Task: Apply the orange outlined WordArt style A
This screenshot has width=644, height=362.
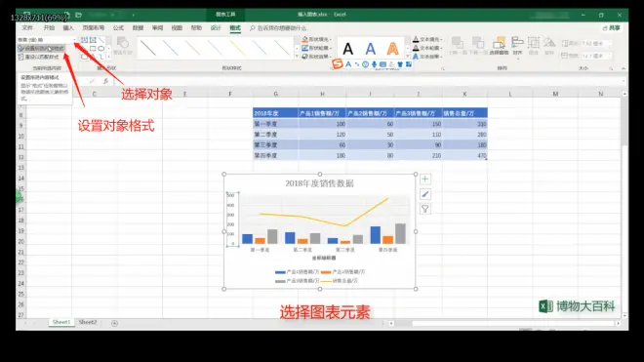Action: point(392,49)
